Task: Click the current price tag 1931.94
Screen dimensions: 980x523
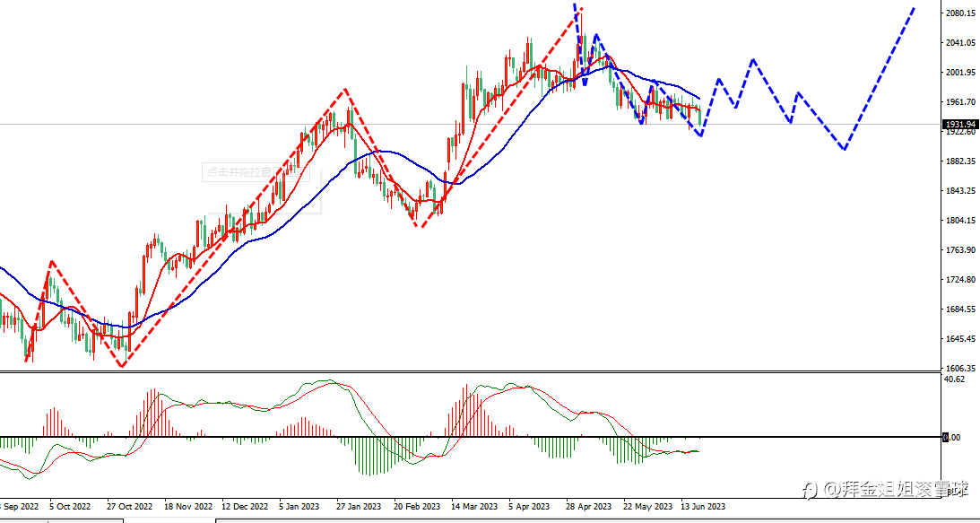Action: 961,125
